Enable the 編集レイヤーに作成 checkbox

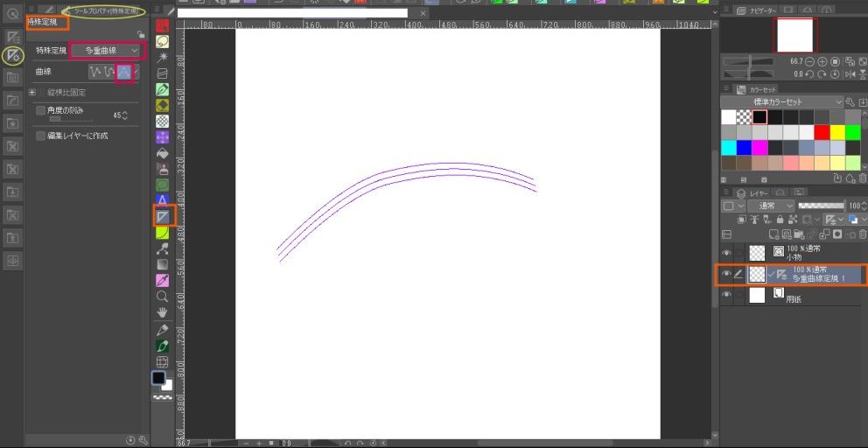40,136
